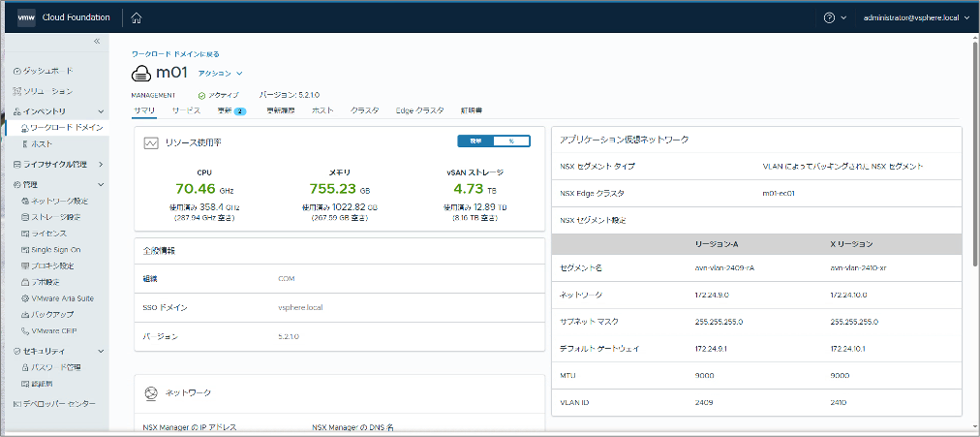Click the vertical page scrollbar
Image resolution: width=980 pixels, height=437 pixels.
[x=976, y=156]
